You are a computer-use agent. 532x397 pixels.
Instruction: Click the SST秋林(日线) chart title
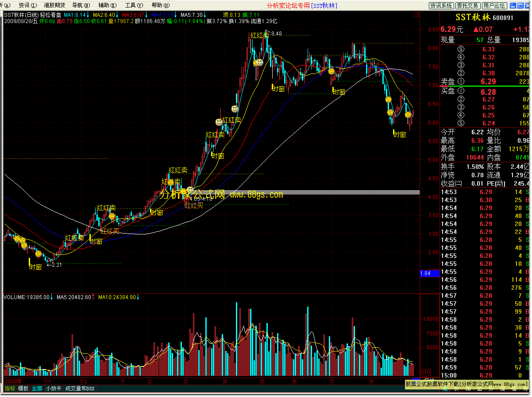[21, 15]
